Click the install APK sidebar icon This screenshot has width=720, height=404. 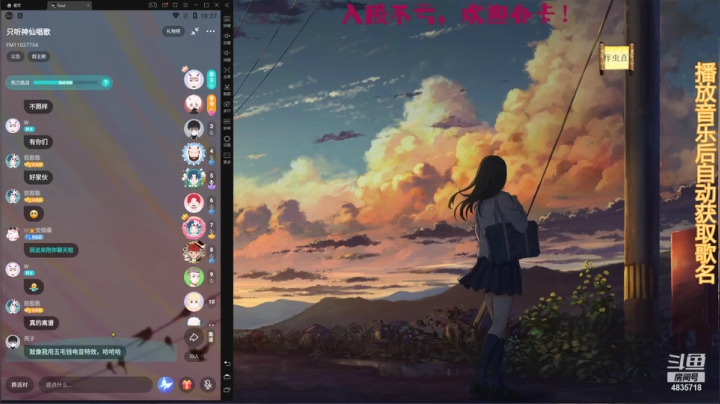(227, 123)
